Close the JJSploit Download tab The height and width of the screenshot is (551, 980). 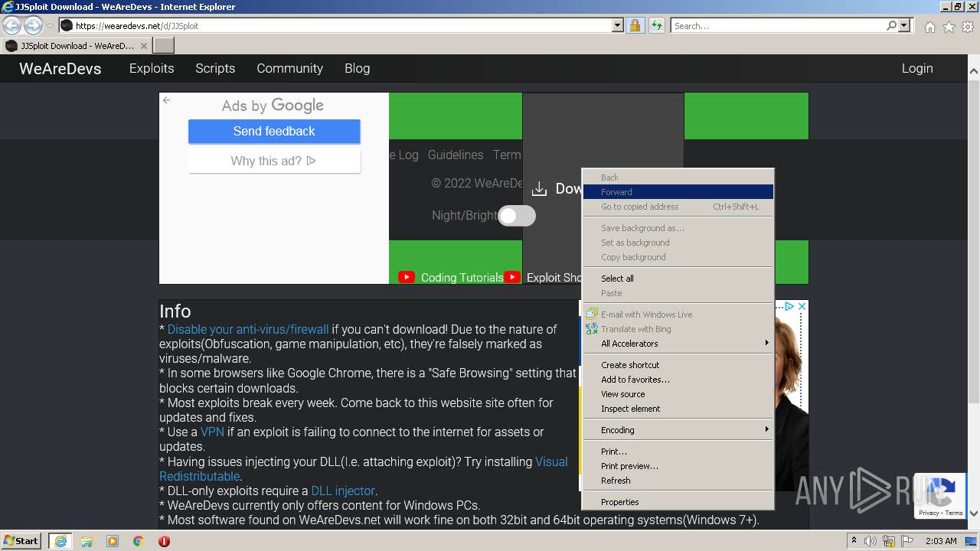pos(144,46)
